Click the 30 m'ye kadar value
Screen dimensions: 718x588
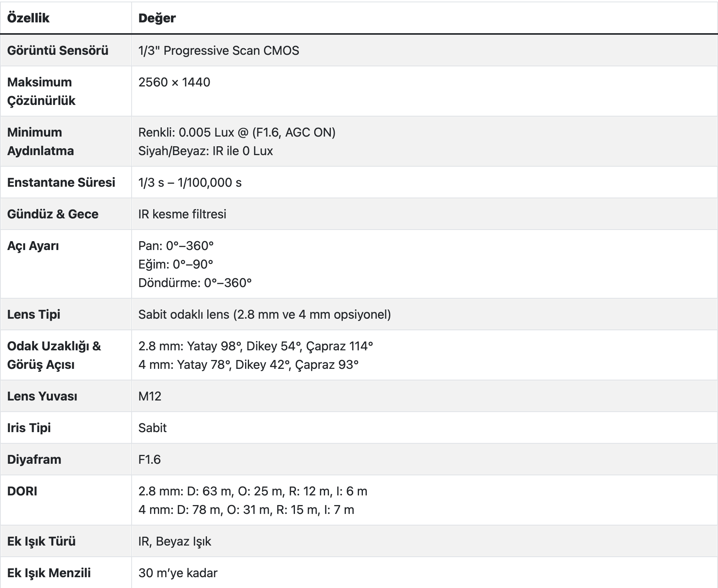(x=178, y=573)
